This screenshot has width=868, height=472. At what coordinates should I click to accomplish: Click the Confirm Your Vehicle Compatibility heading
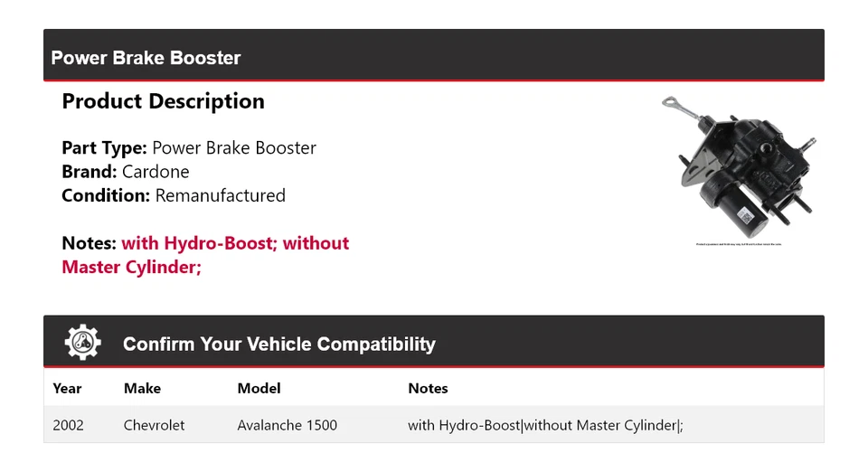[x=278, y=344]
